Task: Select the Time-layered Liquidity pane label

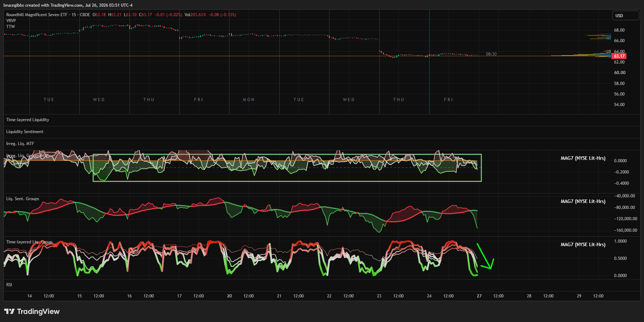Action: pos(28,120)
